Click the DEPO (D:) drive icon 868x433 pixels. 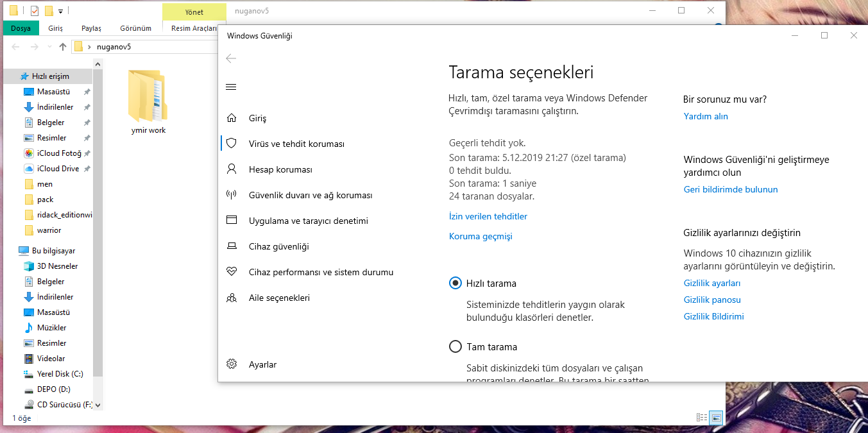pyautogui.click(x=29, y=389)
